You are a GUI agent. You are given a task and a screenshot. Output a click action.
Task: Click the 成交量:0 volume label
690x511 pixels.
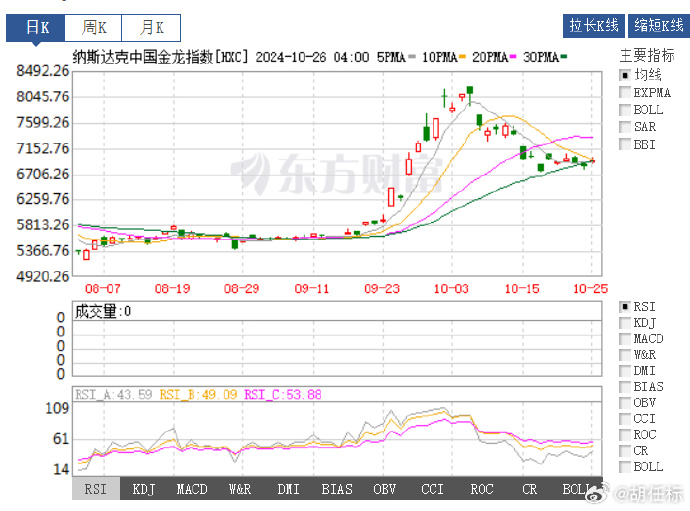103,312
